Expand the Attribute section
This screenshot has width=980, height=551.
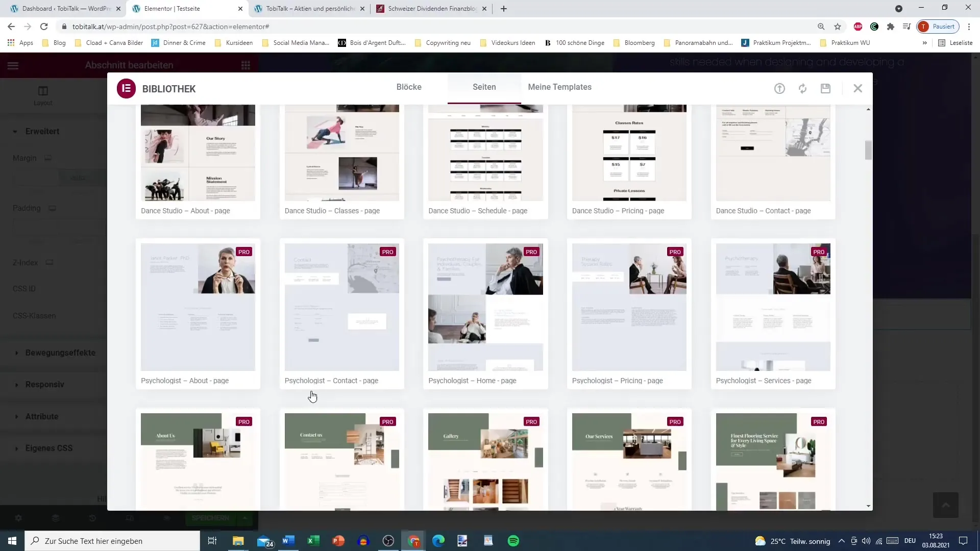point(42,416)
